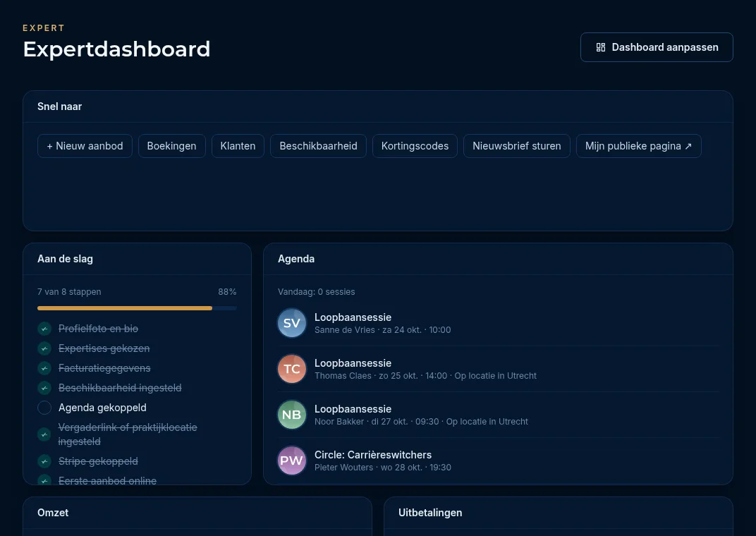Click the Snel naar panel heading
756x536 pixels.
tap(60, 106)
